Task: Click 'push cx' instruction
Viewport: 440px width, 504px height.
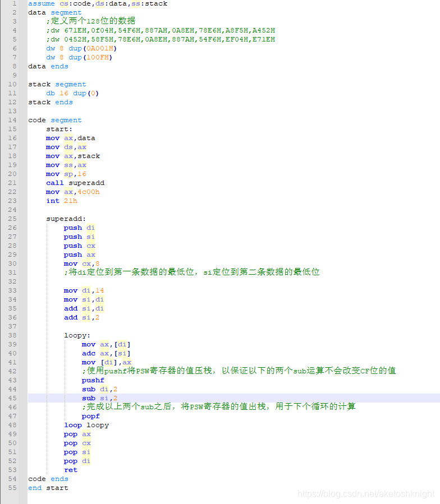Action: click(x=80, y=246)
